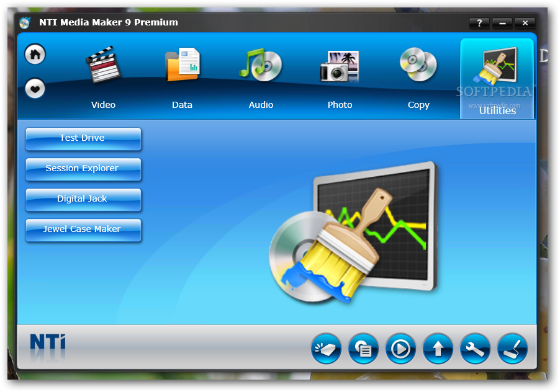Open the Audio music note disc icon
This screenshot has height=392, width=560.
(261, 65)
